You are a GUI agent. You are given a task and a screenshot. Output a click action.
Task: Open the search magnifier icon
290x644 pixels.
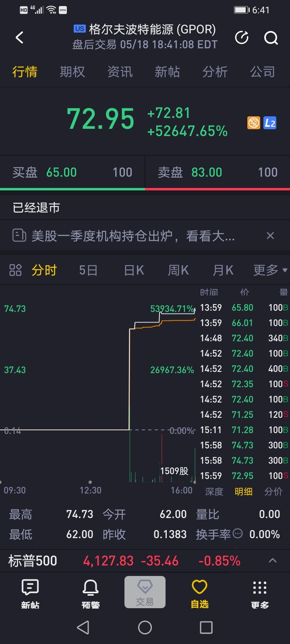(271, 38)
